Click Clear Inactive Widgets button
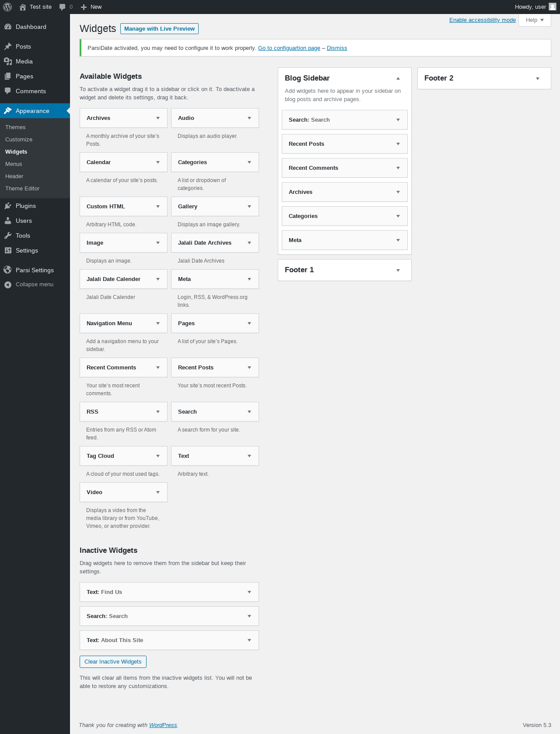 pos(113,662)
